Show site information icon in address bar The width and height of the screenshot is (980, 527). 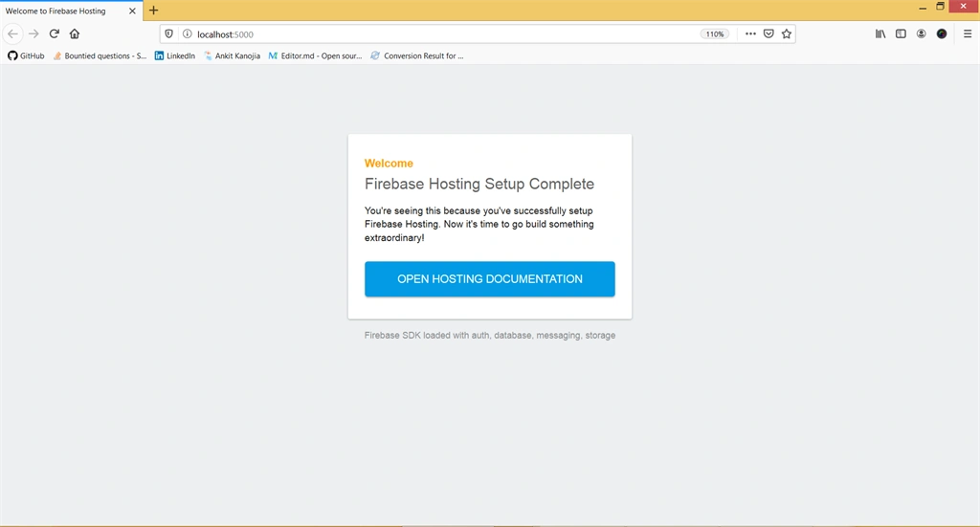tap(187, 33)
